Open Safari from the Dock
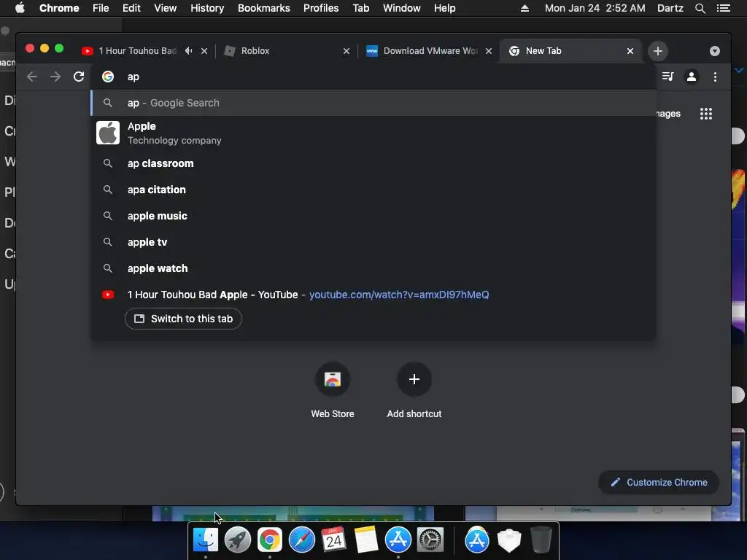747x560 pixels. point(302,540)
